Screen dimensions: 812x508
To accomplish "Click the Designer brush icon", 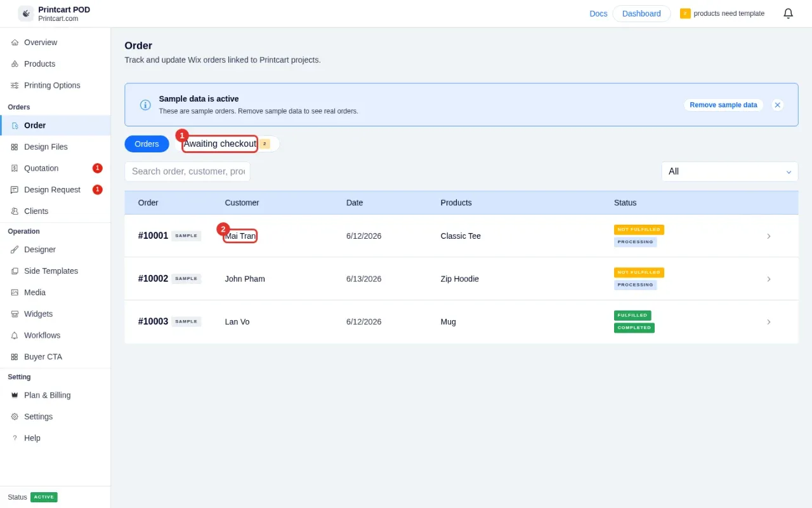I will [15, 250].
